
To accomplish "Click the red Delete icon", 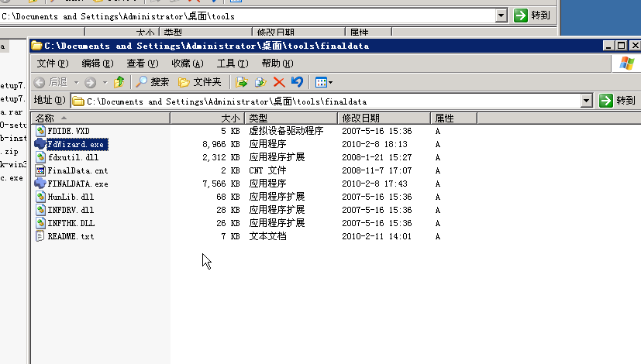I will 279,82.
